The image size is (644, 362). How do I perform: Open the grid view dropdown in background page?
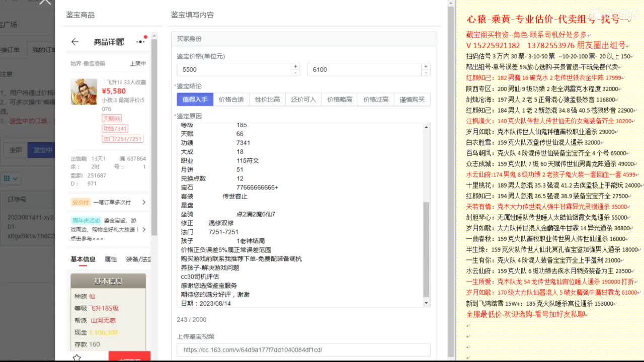click(11, 178)
